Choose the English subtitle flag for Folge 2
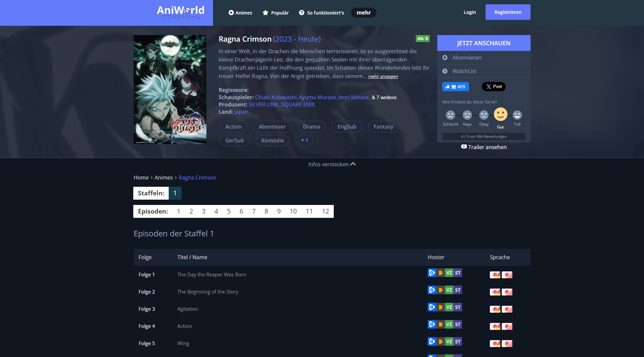 [x=507, y=292]
